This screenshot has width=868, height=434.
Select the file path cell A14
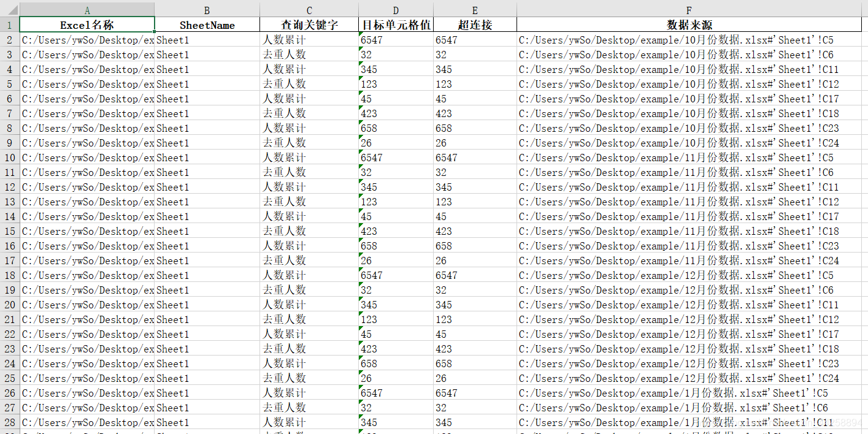click(x=87, y=216)
